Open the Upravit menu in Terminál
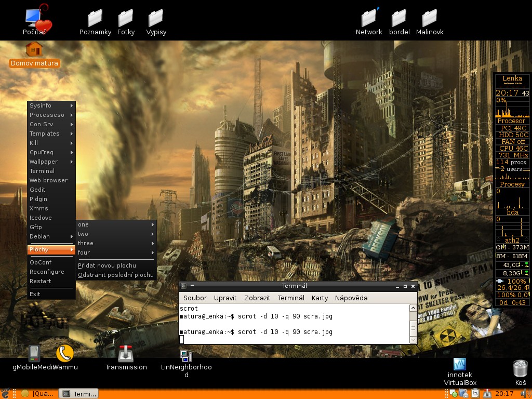The image size is (532, 399). tap(225, 298)
